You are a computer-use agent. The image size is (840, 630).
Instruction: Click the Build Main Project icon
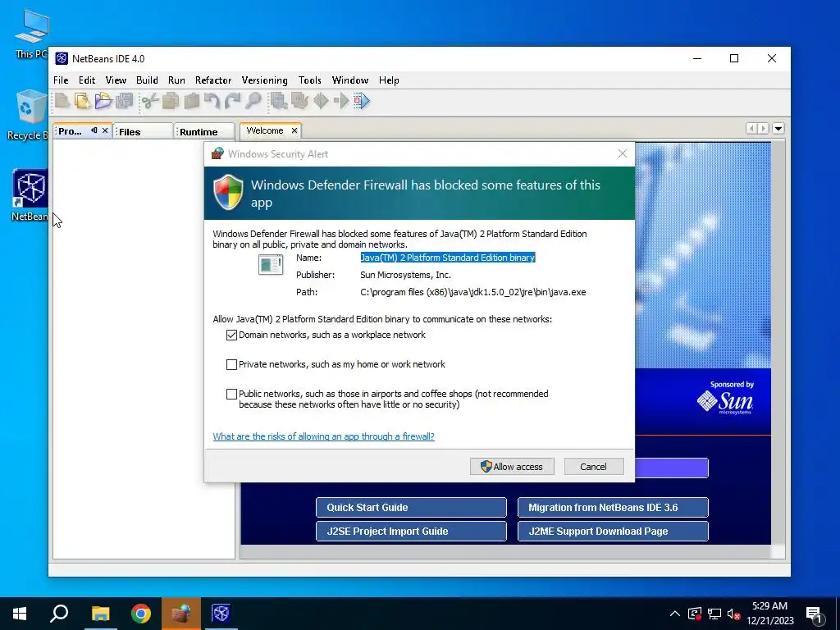(279, 101)
